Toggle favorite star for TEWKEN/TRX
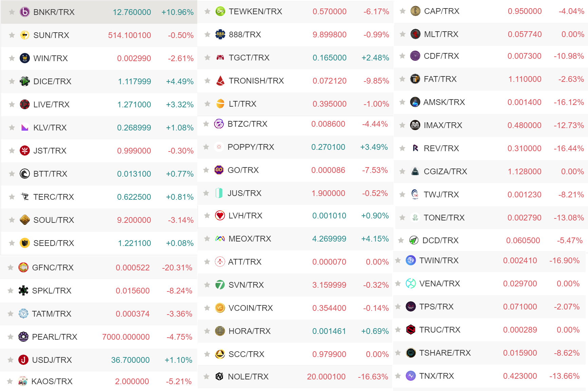 (207, 12)
